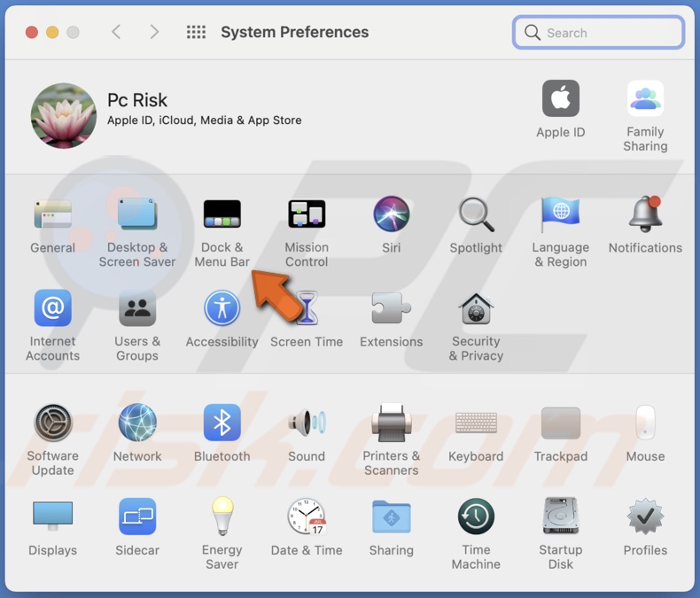The height and width of the screenshot is (598, 700).
Task: Open Screen Time settings
Action: (307, 308)
